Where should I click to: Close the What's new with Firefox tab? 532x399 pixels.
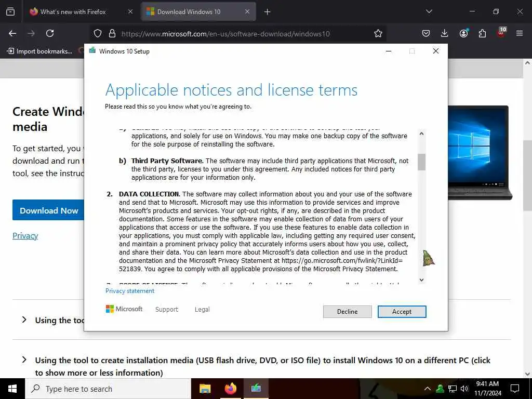point(130,12)
